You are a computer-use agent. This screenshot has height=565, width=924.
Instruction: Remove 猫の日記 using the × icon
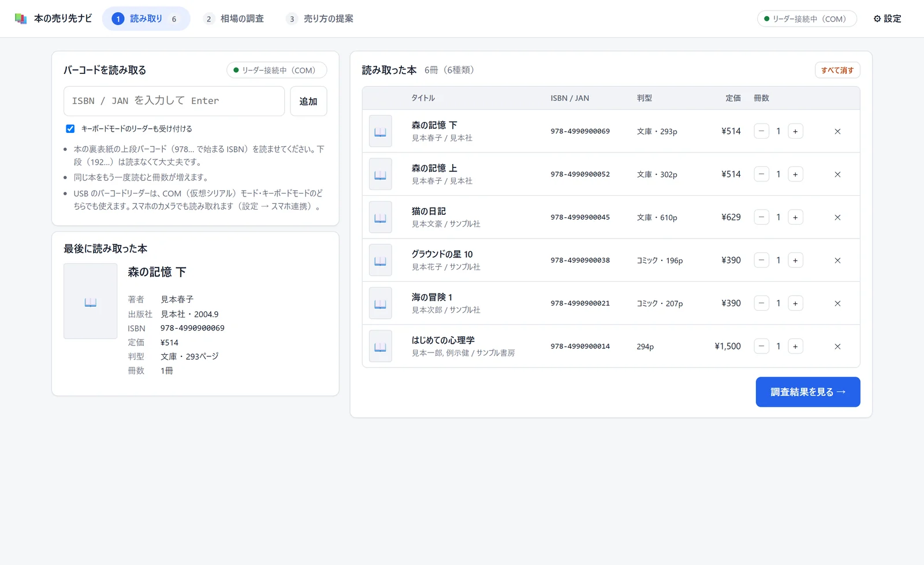(837, 218)
